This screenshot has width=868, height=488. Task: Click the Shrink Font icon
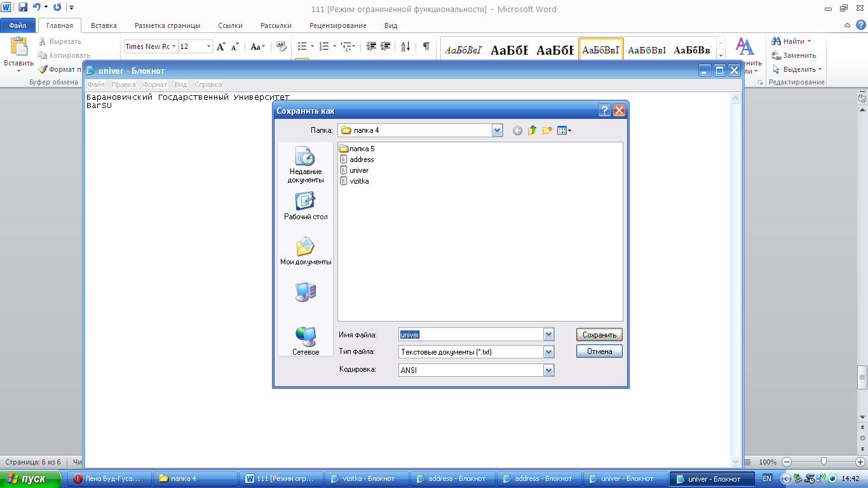[x=234, y=46]
